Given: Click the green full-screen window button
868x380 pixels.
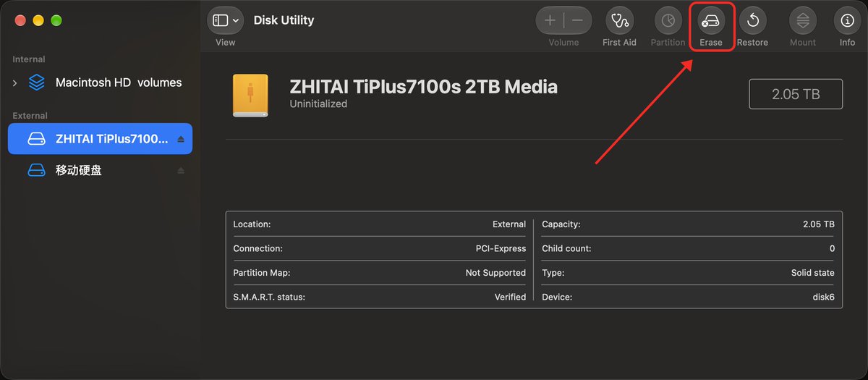Looking at the screenshot, I should pyautogui.click(x=56, y=20).
